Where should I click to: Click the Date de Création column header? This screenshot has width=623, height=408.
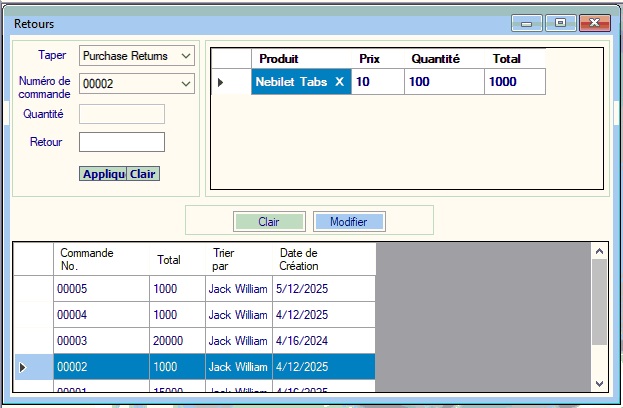[323, 259]
